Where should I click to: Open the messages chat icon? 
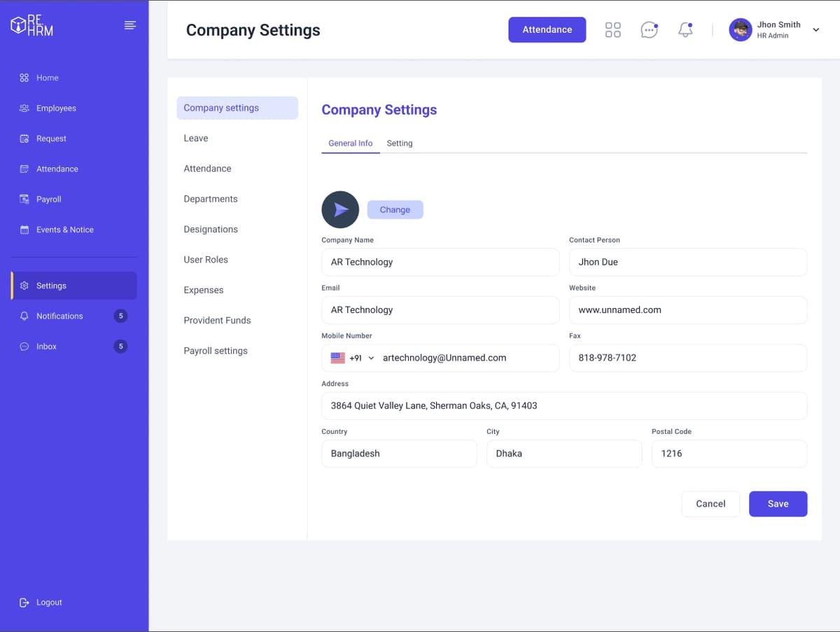(x=649, y=29)
